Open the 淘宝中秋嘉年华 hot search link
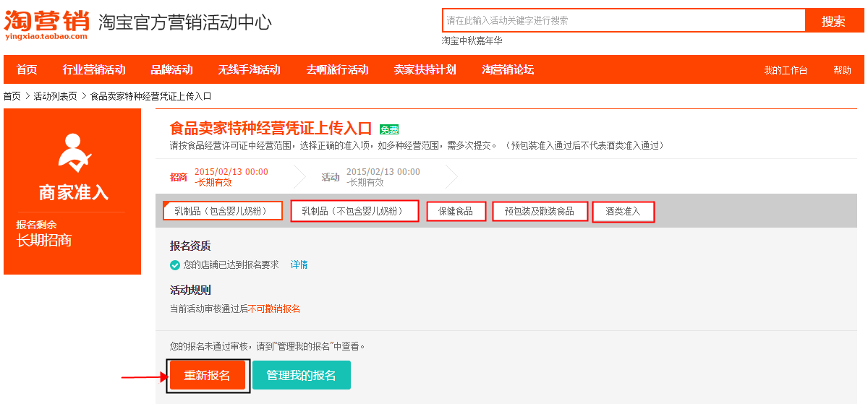Screen dimensions: 868x409 click(x=472, y=41)
